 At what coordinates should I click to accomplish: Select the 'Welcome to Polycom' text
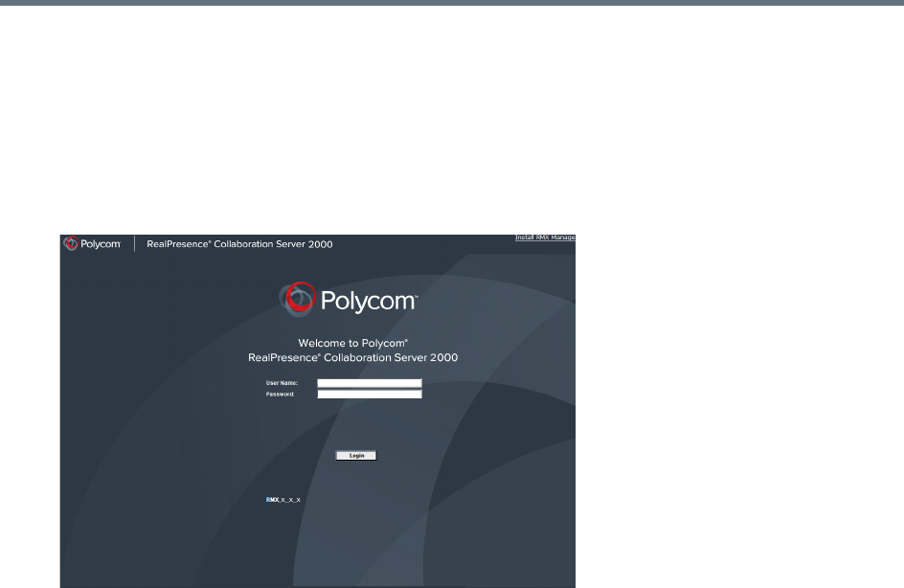352,343
